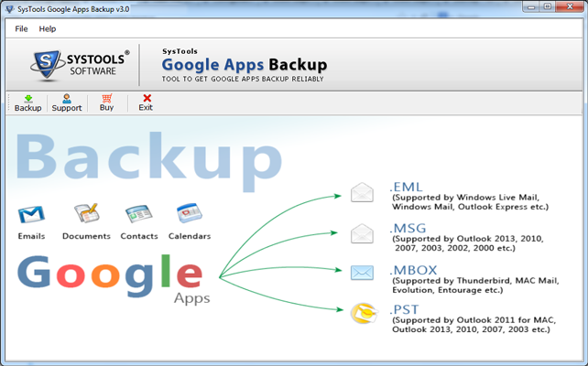588x366 pixels.
Task: Click the Backup toolbar button
Action: (27, 103)
